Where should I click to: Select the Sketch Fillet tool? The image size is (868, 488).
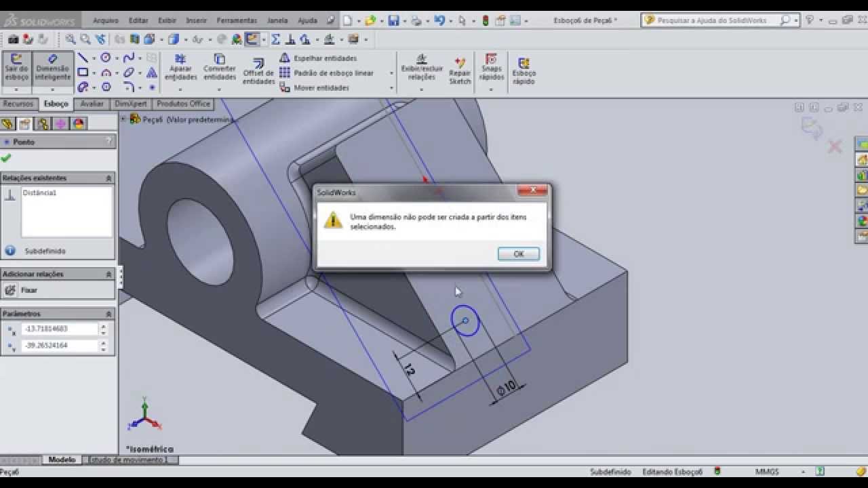129,87
